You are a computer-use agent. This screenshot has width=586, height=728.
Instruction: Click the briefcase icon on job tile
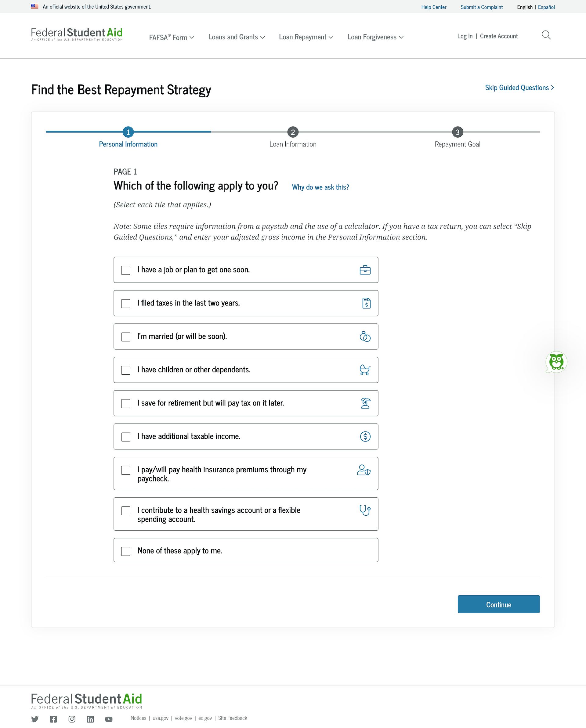click(365, 270)
